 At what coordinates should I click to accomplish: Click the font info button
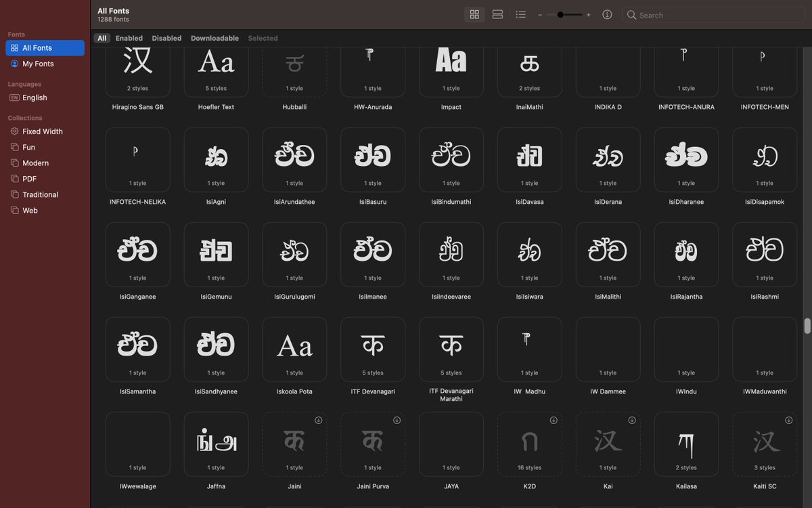pos(607,14)
